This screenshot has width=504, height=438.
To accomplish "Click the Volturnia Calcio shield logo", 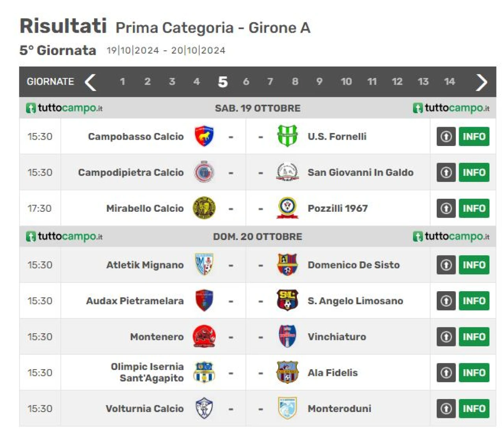I will point(204,408).
